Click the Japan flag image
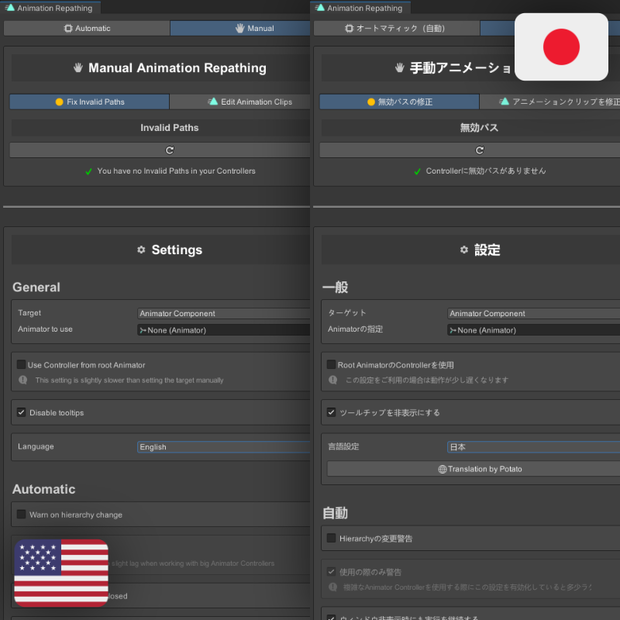 (561, 47)
